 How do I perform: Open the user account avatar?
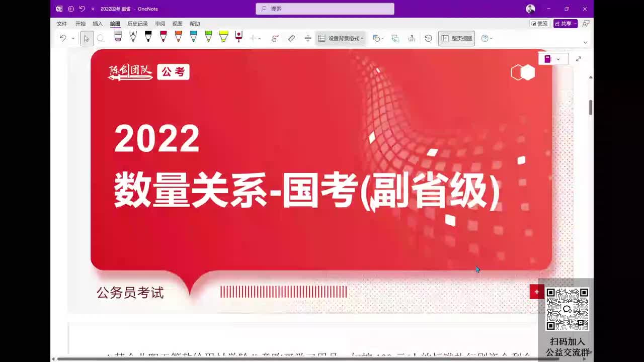[x=530, y=9]
